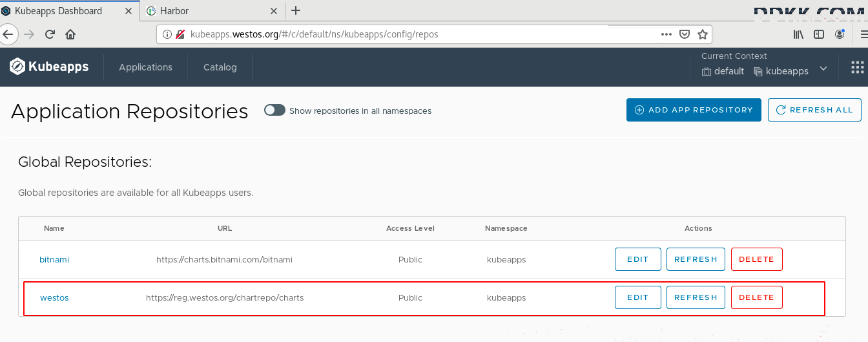The image size is (868, 342).
Task: Click the Name column header
Action: coord(54,228)
